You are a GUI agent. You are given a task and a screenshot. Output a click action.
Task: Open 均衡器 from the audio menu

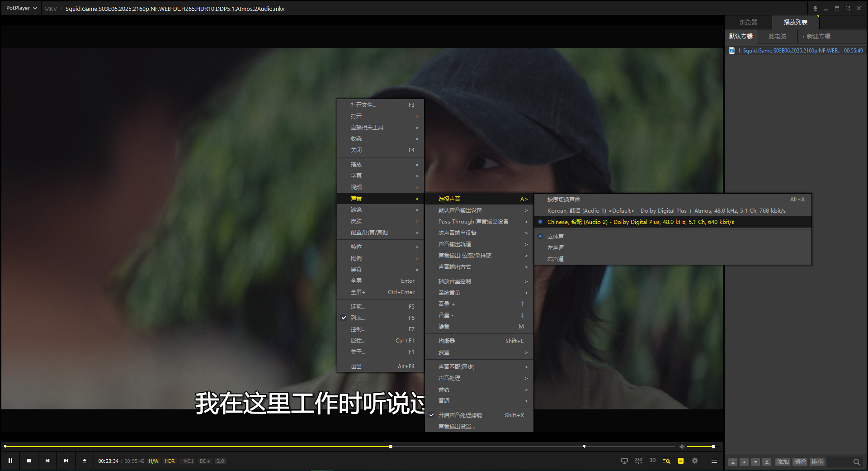point(447,341)
